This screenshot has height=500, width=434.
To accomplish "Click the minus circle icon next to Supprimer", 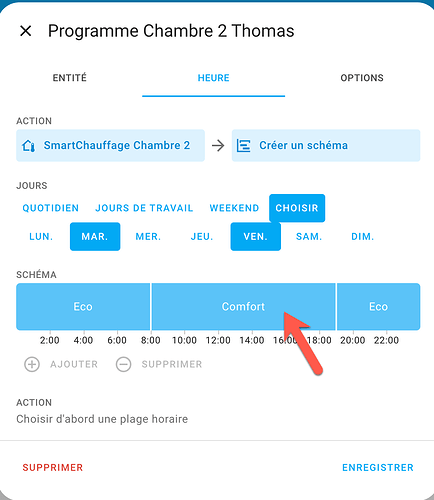I will (123, 364).
